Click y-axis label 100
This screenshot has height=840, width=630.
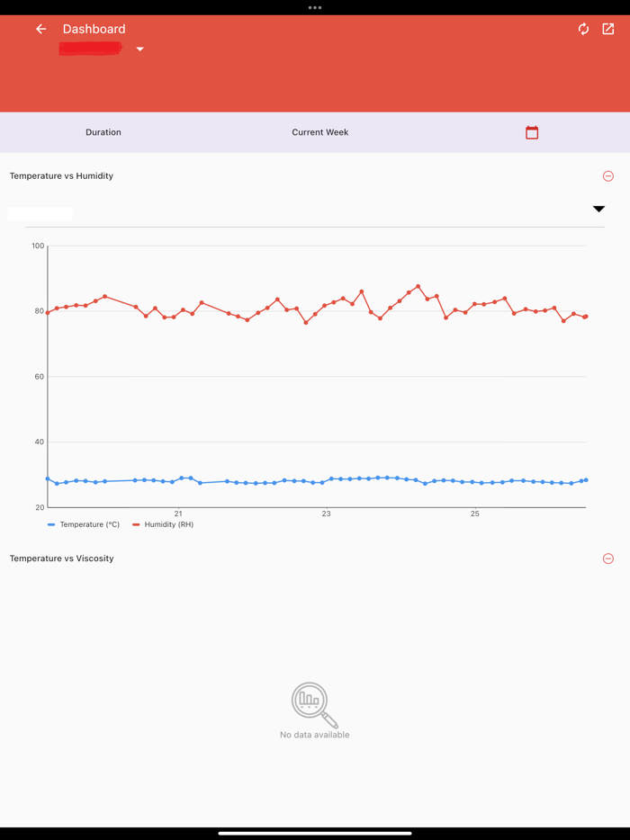(38, 246)
